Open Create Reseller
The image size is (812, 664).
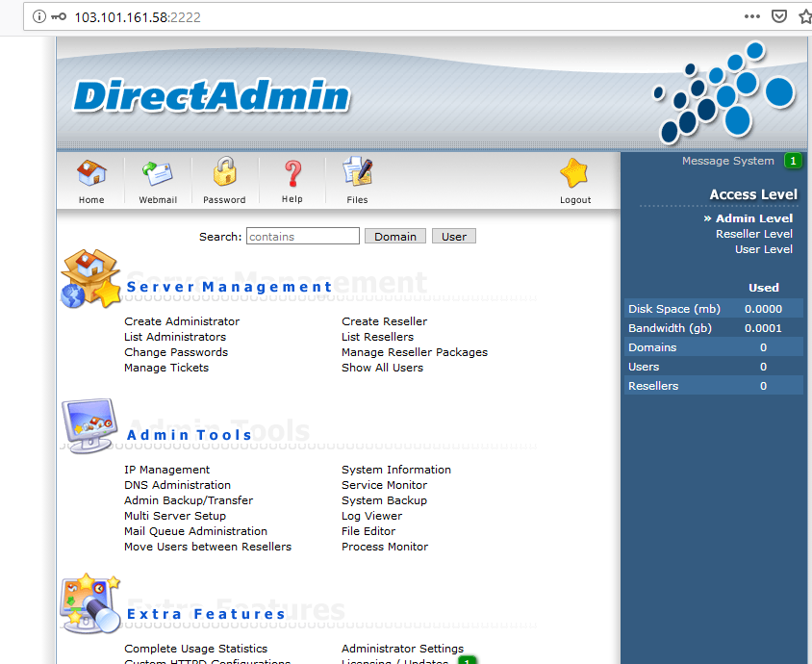click(384, 321)
